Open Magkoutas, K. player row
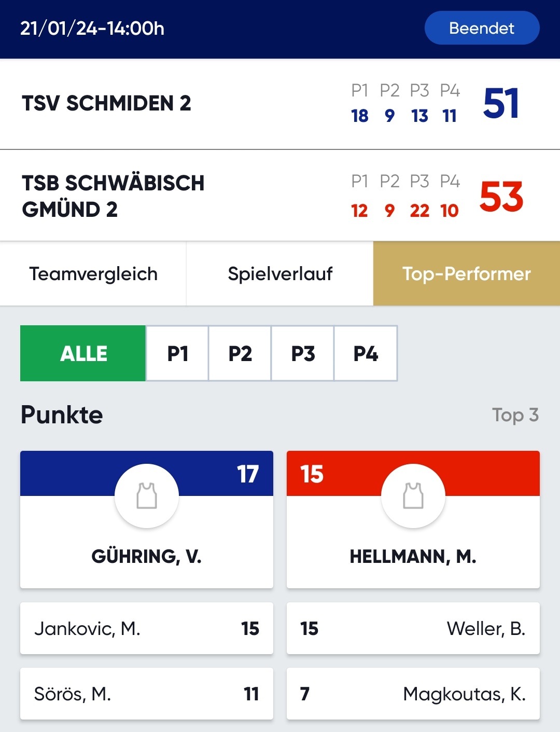 click(x=413, y=694)
